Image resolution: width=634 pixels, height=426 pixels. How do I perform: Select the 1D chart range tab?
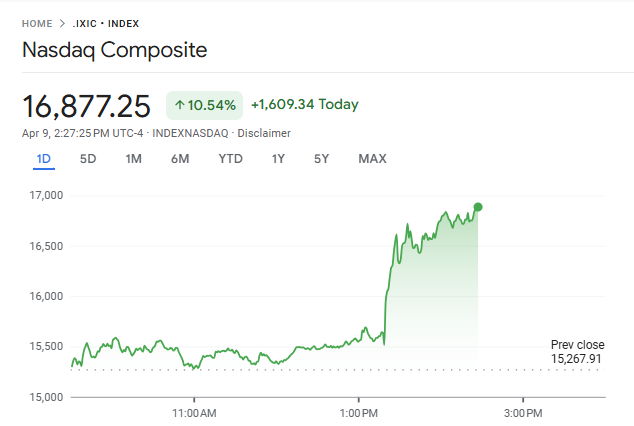[43, 159]
